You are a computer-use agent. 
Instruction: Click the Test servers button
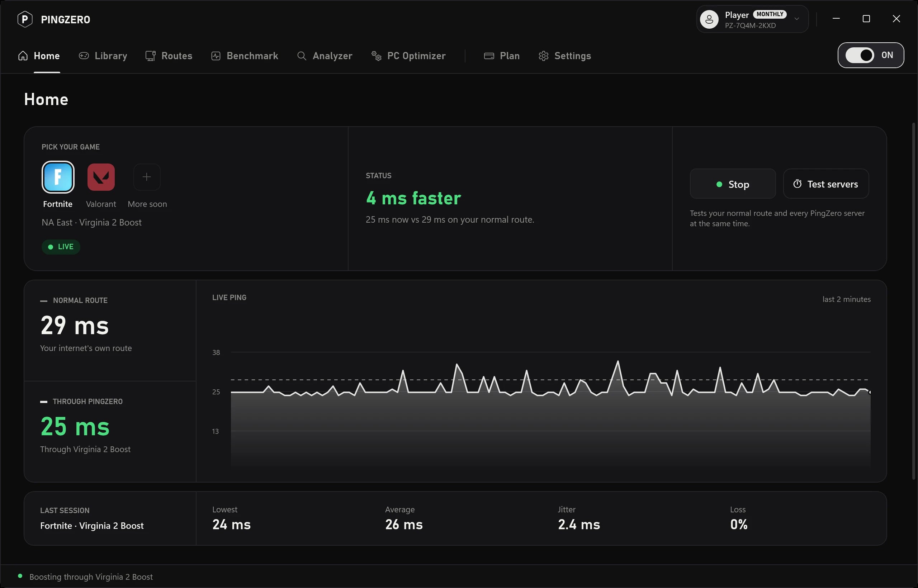coord(825,184)
